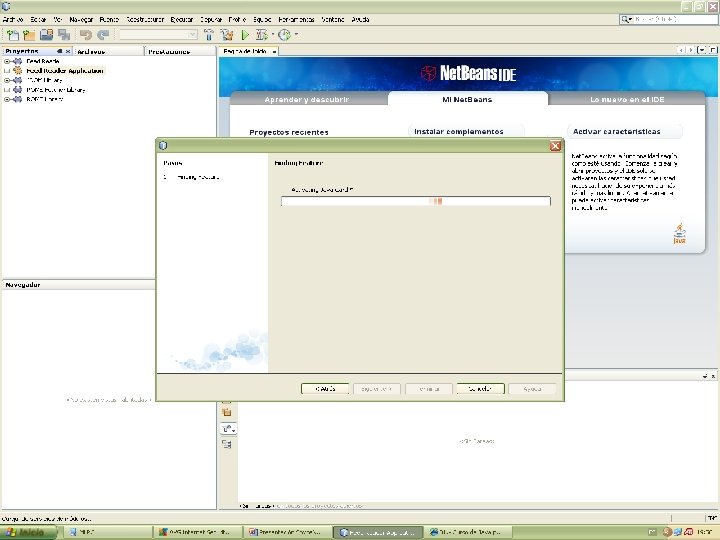The height and width of the screenshot is (540, 720).
Task: Open the Profile Project dropdown arrow
Action: click(296, 34)
